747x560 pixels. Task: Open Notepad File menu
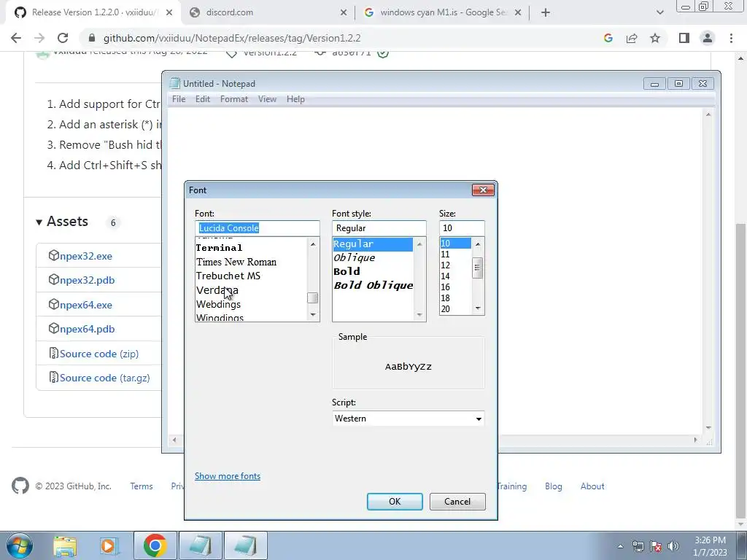pos(179,99)
